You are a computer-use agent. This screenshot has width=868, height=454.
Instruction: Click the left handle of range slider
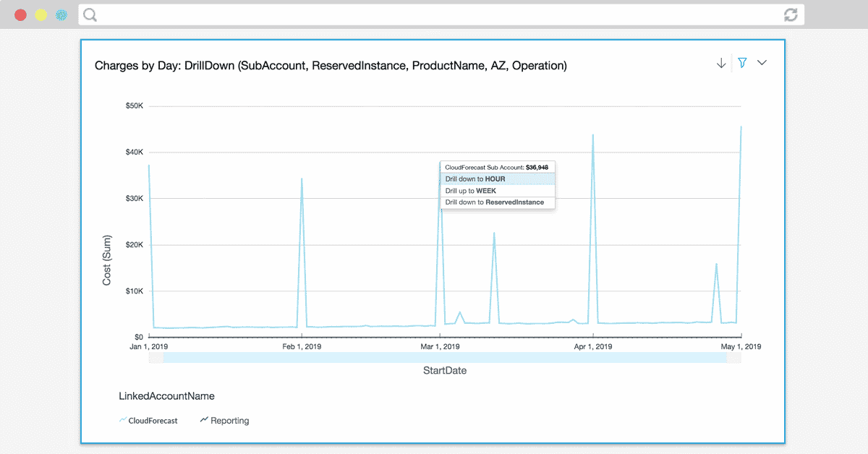(156, 357)
